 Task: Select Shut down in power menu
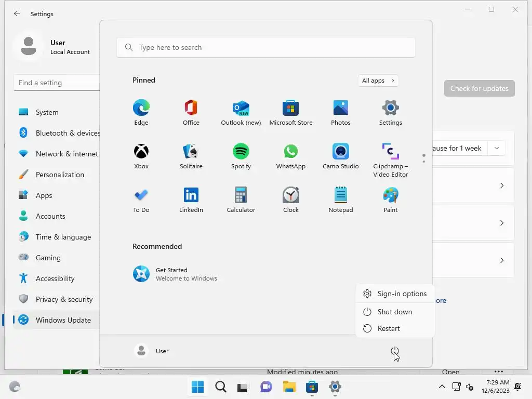coord(395,312)
